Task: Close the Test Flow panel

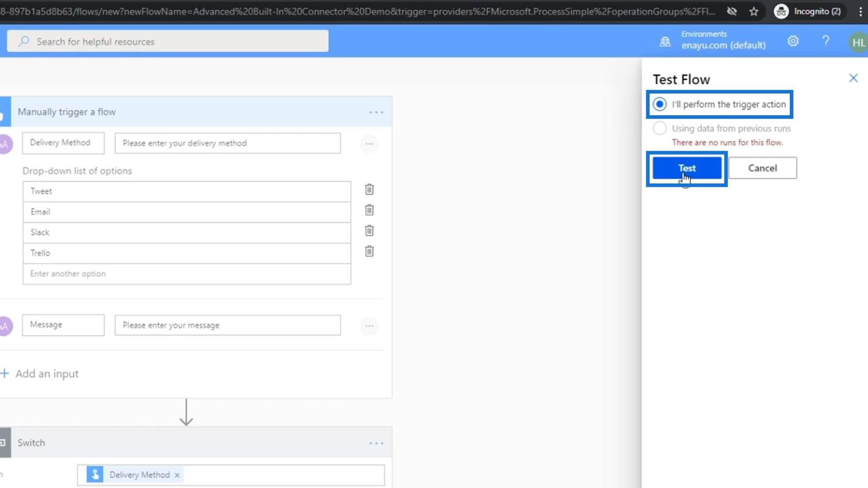Action: [853, 78]
